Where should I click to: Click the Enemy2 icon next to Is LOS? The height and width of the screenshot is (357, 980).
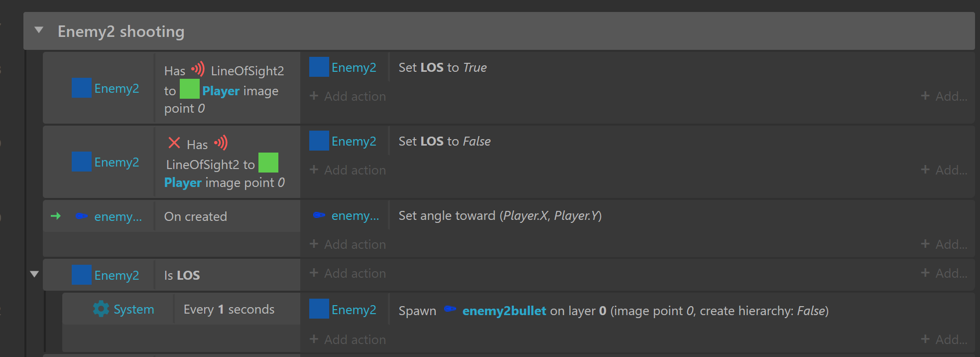pyautogui.click(x=81, y=275)
